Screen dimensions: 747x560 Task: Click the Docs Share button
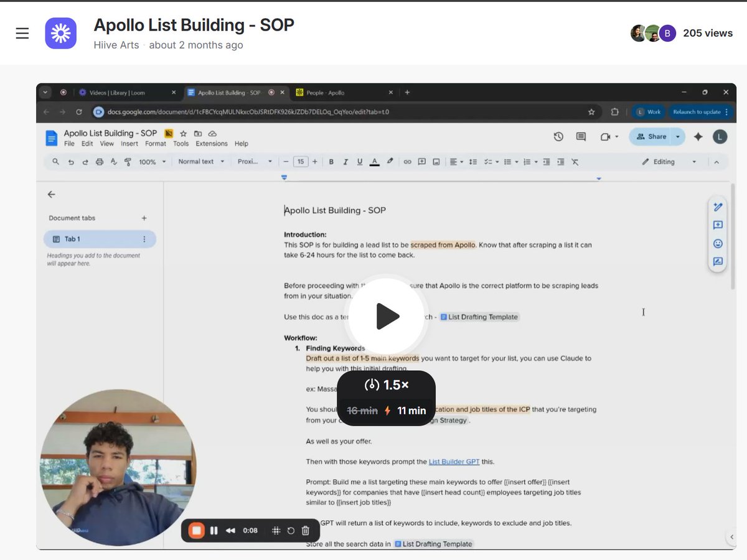coord(651,137)
